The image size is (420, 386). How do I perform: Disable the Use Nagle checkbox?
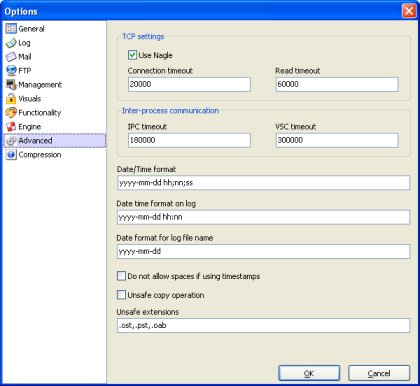132,55
